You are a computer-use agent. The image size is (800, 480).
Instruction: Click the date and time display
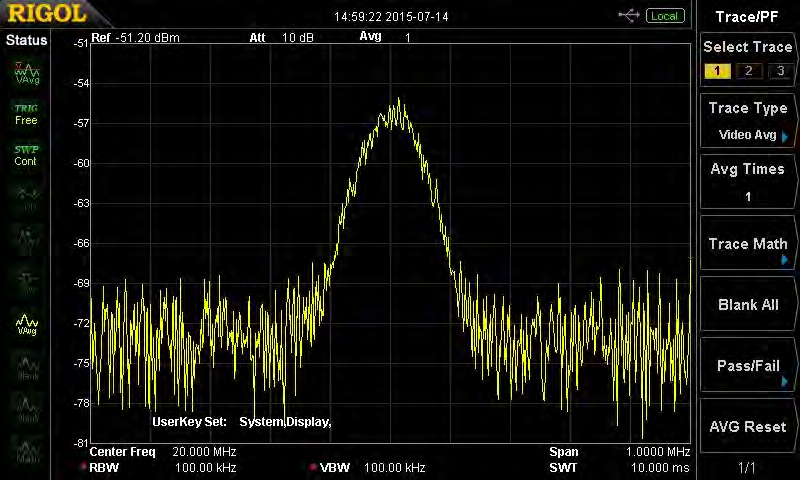click(x=391, y=17)
